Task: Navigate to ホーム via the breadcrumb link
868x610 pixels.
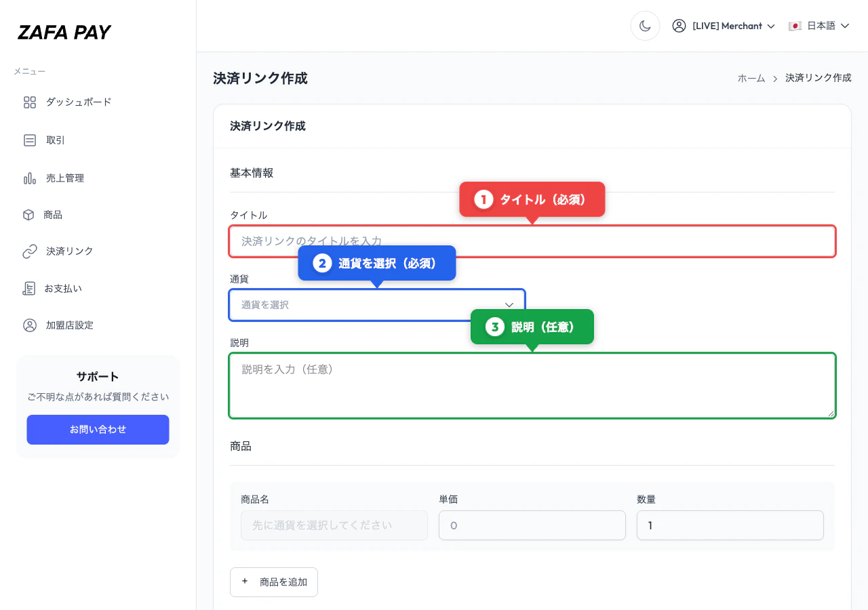Action: coord(751,78)
